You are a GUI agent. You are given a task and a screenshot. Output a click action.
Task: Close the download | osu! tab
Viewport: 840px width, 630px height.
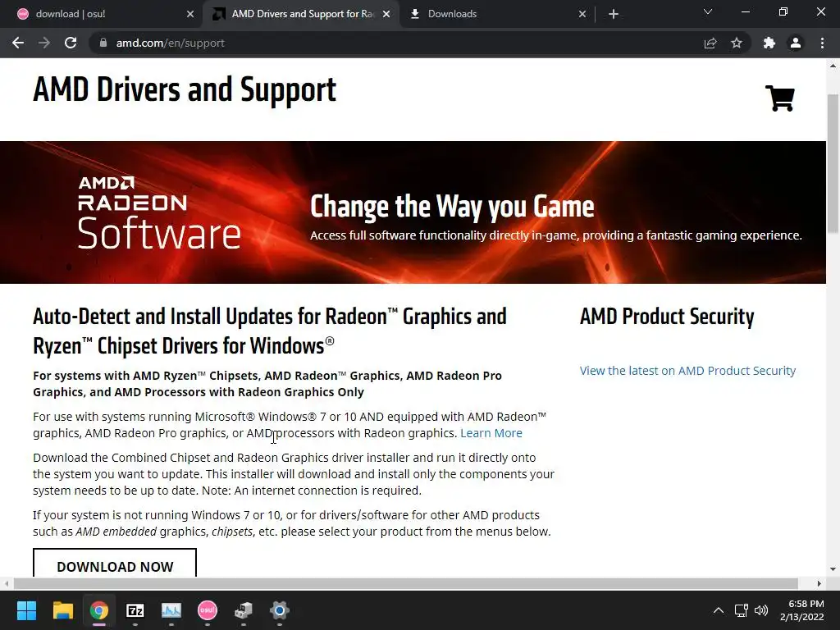190,14
